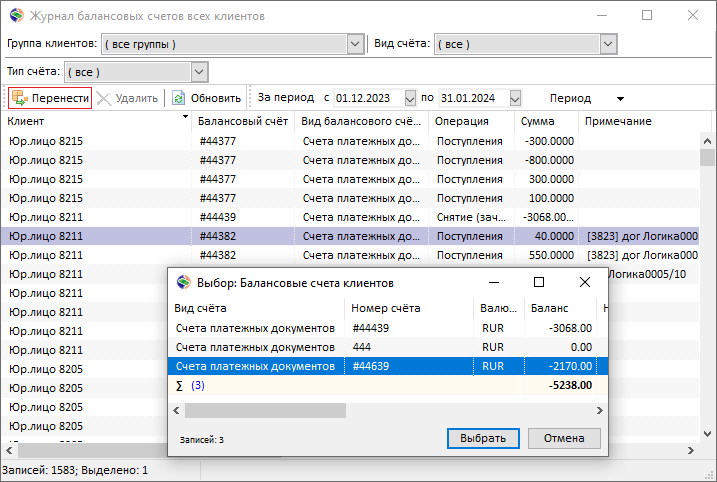Click account #44439 in the journal table
The height and width of the screenshot is (482, 717).
point(218,217)
